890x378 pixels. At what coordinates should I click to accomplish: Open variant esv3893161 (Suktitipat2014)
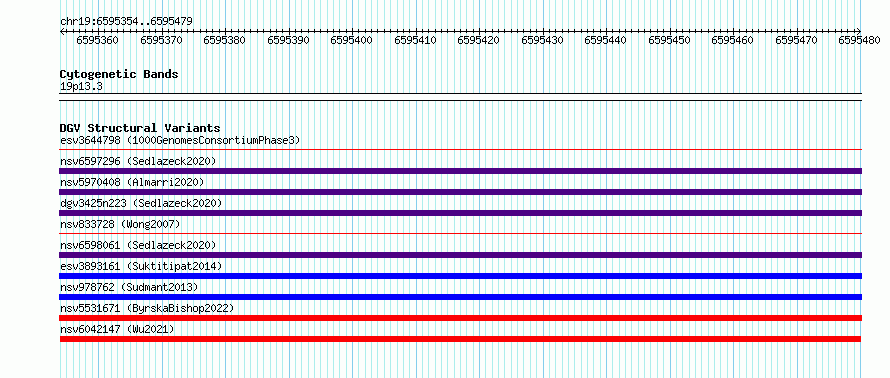point(141,266)
